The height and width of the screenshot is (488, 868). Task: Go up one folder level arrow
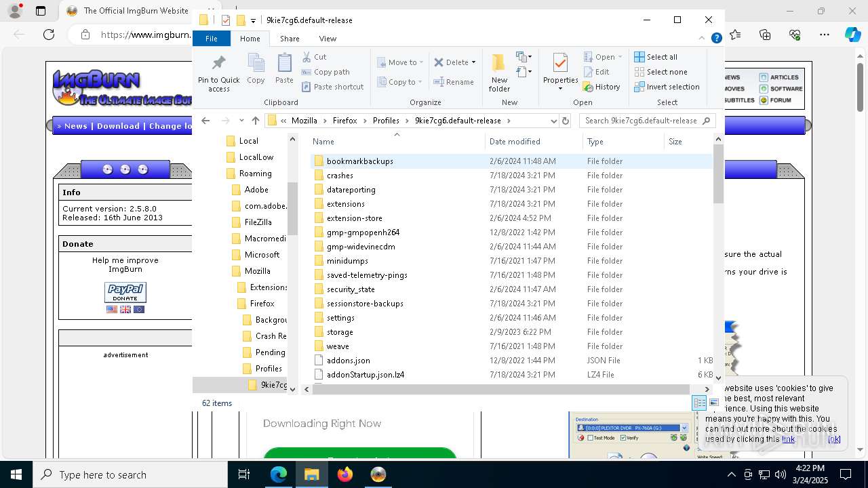255,121
